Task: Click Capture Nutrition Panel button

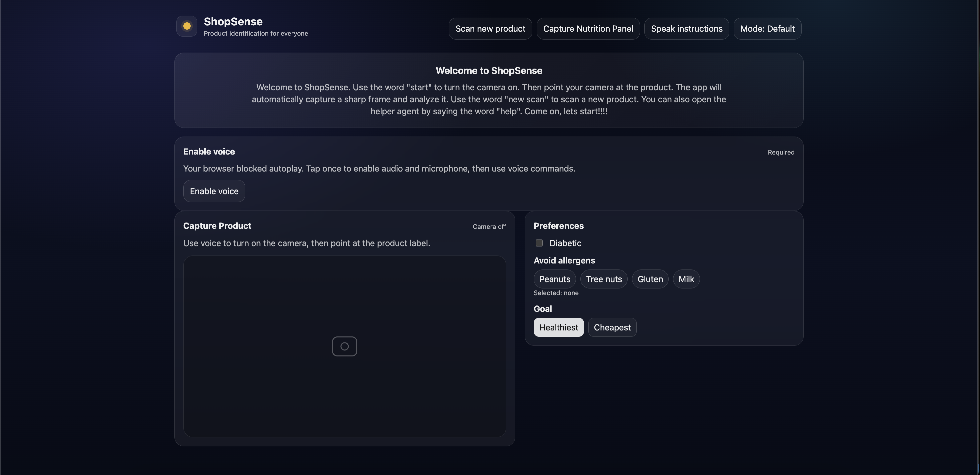Action: pyautogui.click(x=588, y=29)
